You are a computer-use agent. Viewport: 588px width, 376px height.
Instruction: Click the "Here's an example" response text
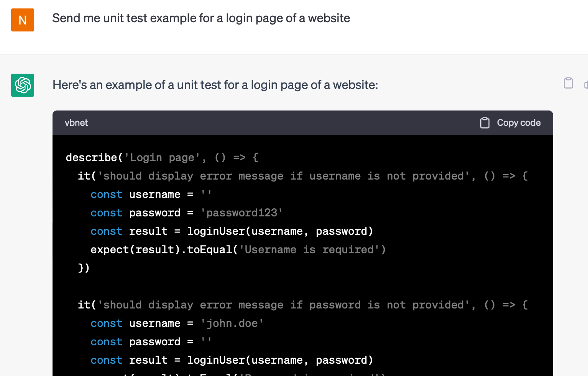215,85
